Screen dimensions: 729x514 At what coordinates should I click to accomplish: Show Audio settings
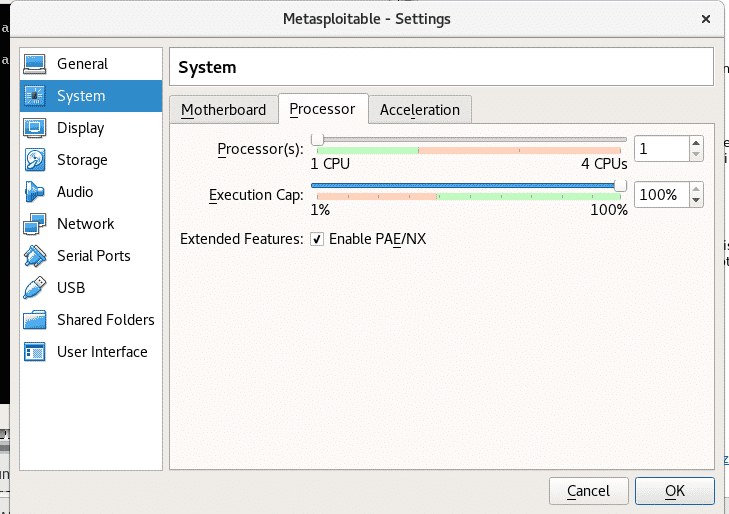pyautogui.click(x=91, y=192)
